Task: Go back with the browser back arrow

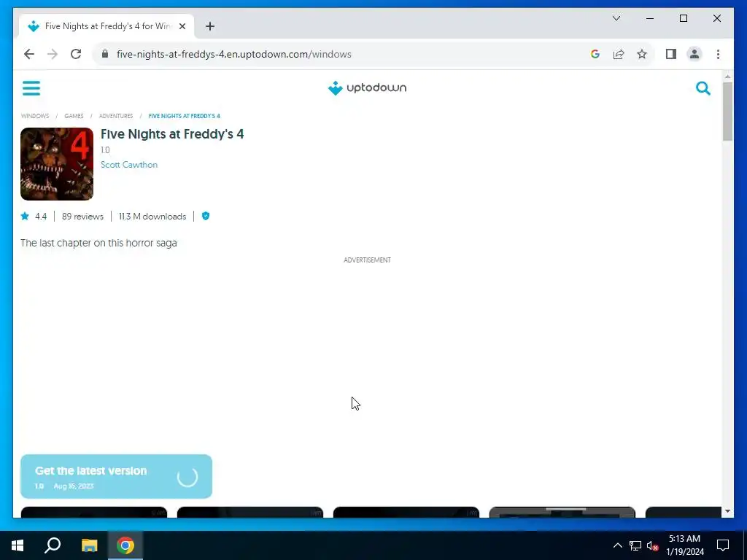Action: point(29,54)
